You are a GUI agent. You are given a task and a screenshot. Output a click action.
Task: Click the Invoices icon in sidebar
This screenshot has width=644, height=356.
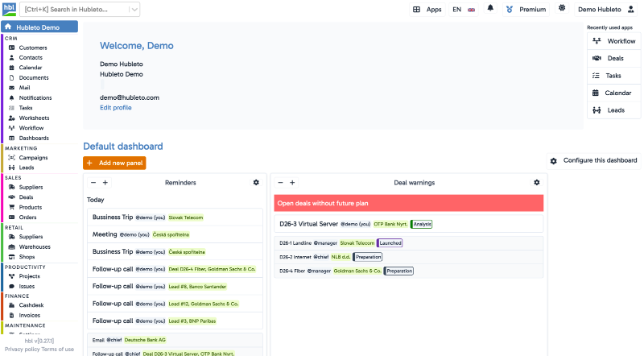click(x=11, y=315)
